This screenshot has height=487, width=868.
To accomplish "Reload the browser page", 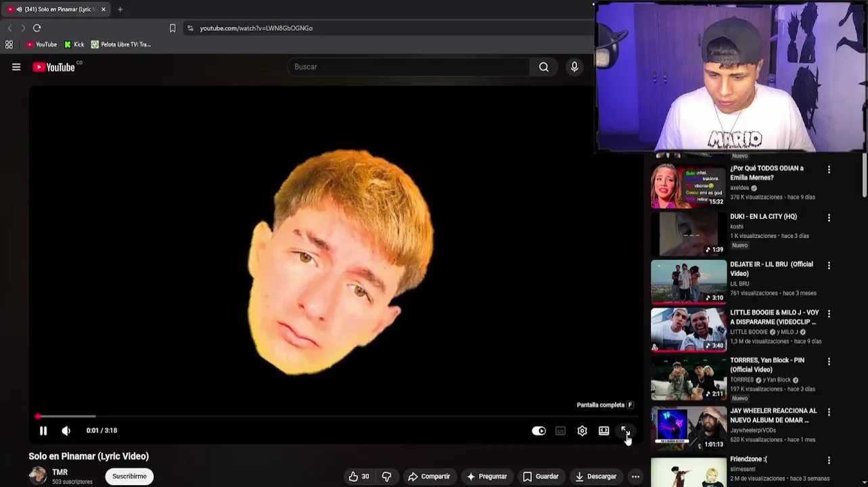I will tap(37, 28).
